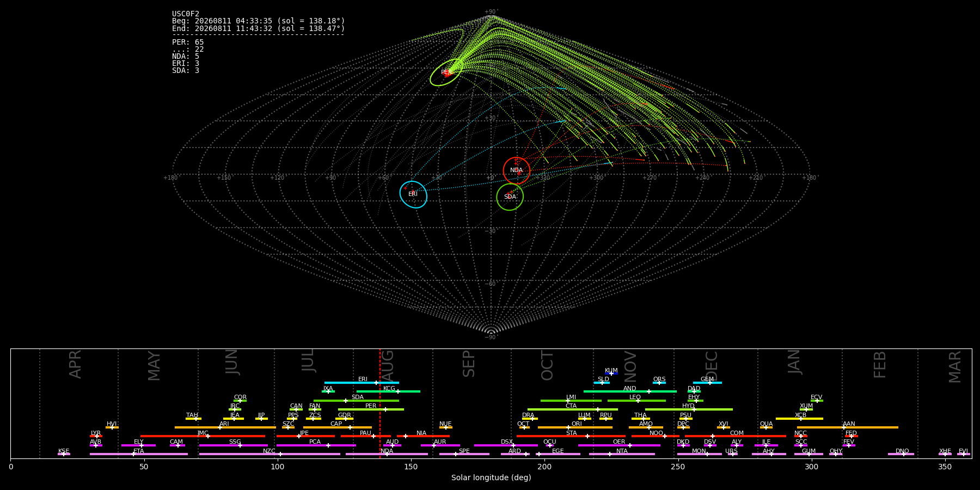Click the LEO shower bar label
The height and width of the screenshot is (490, 980).
[635, 397]
